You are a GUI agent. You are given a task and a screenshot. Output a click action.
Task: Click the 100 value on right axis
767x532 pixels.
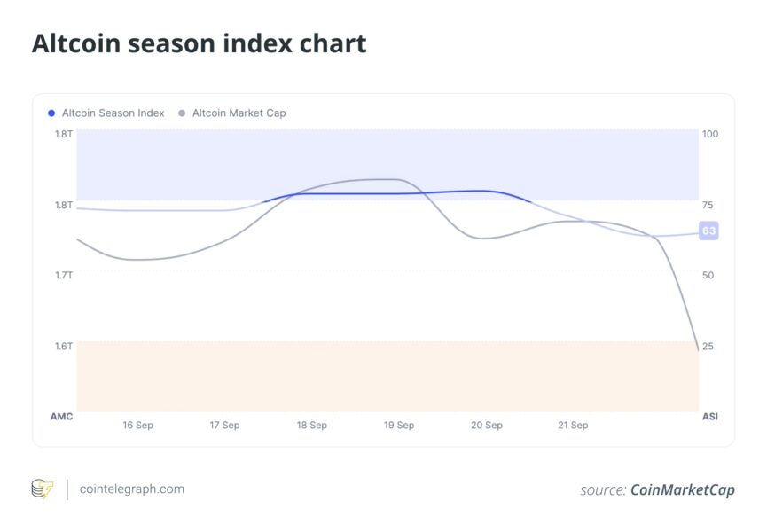(710, 134)
